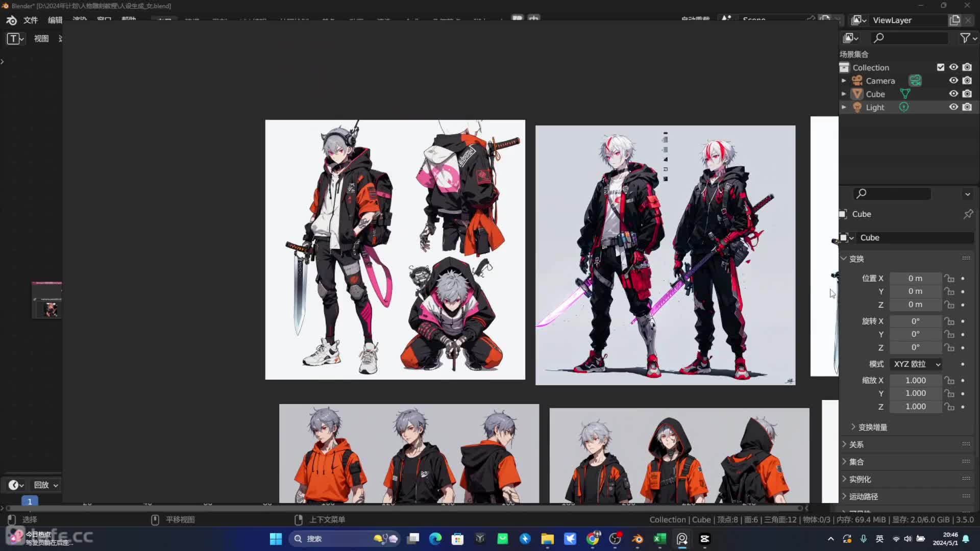Expand the Light object tree row
Viewport: 980px width, 551px height.
point(844,107)
